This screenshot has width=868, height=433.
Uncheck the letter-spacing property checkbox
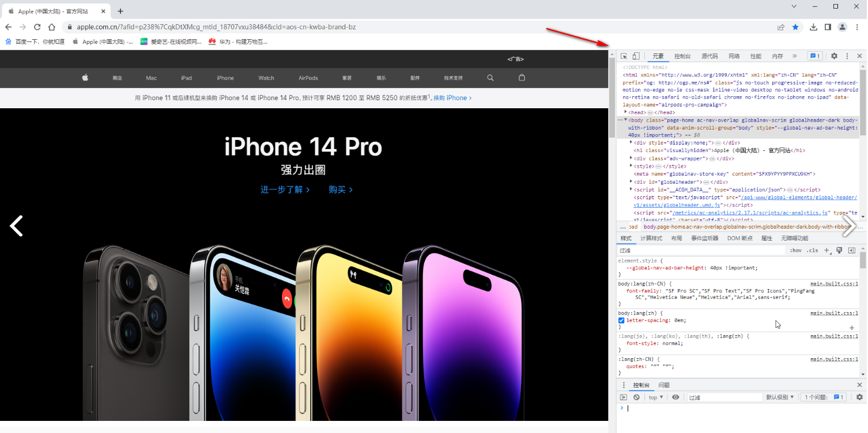click(621, 320)
